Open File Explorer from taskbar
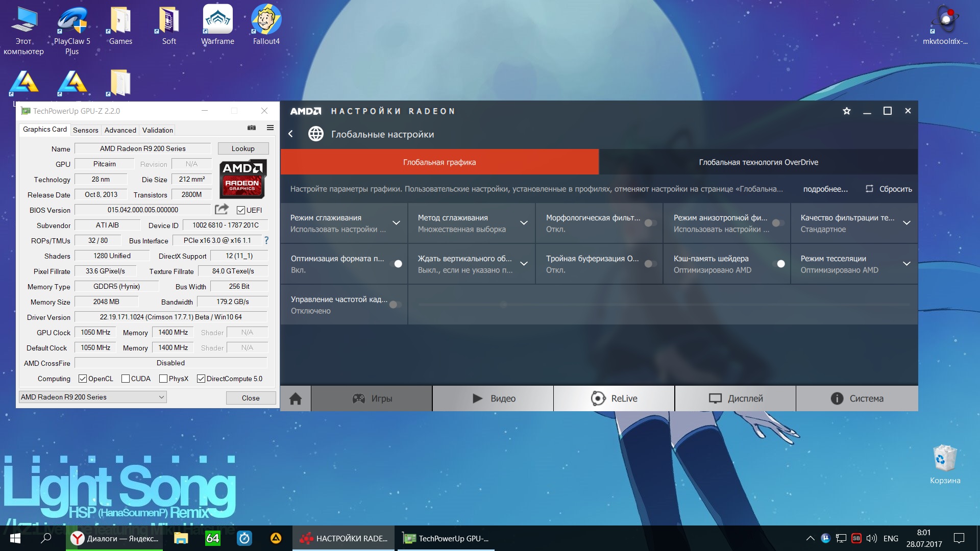The height and width of the screenshot is (551, 980). 181,538
